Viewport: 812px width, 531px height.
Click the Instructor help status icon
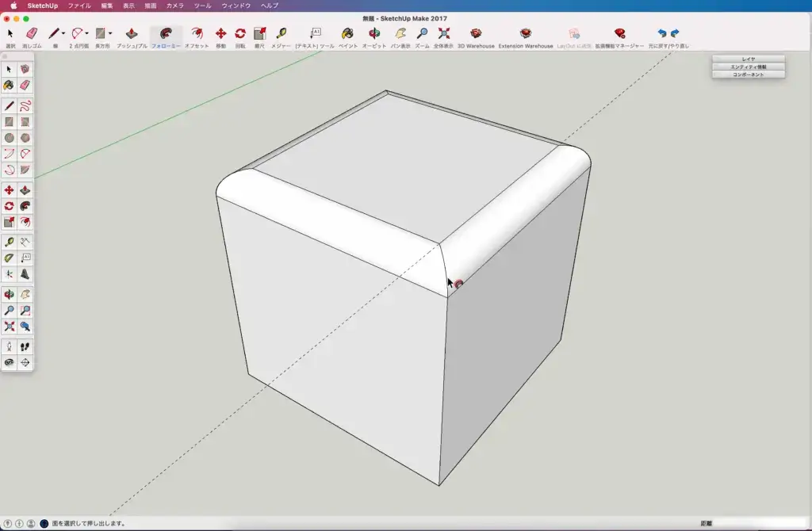point(44,523)
